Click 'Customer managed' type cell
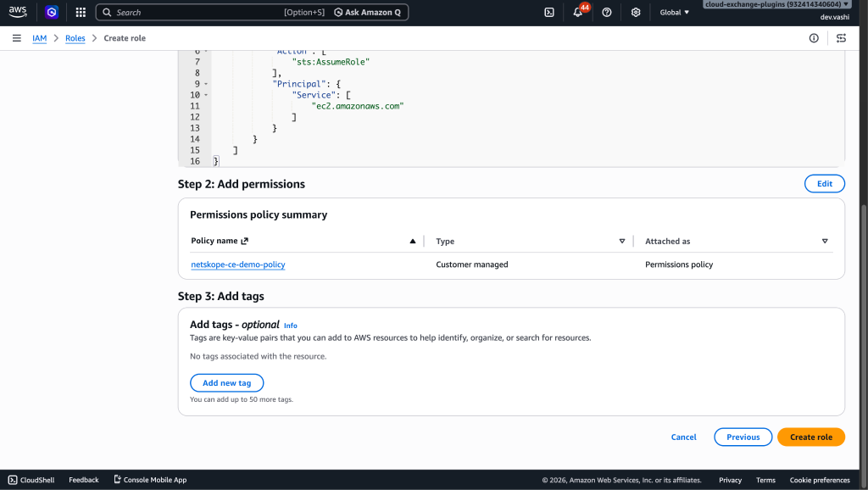 point(471,264)
